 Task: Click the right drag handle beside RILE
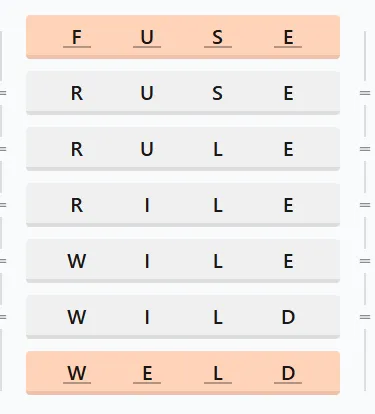pyautogui.click(x=365, y=205)
